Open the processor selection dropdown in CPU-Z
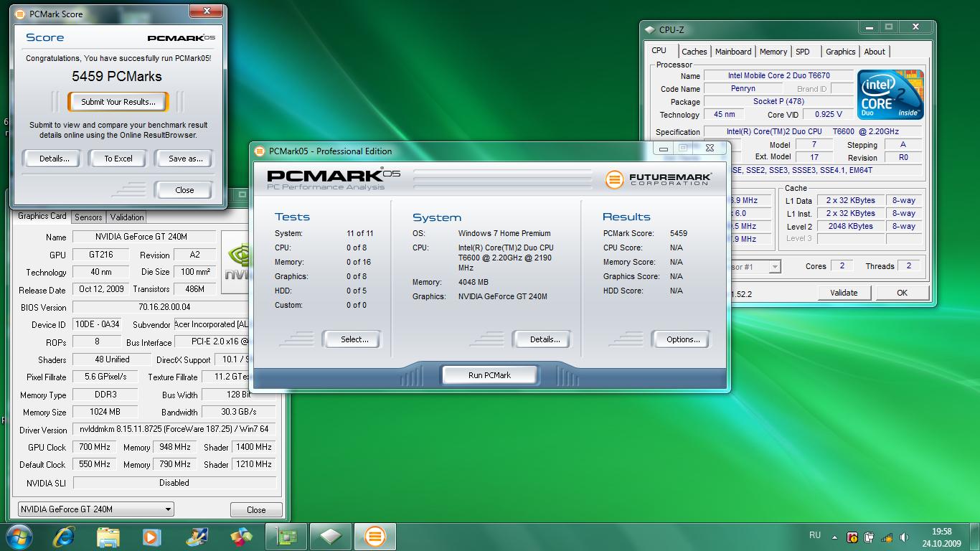Viewport: 980px width, 551px height. point(775,267)
